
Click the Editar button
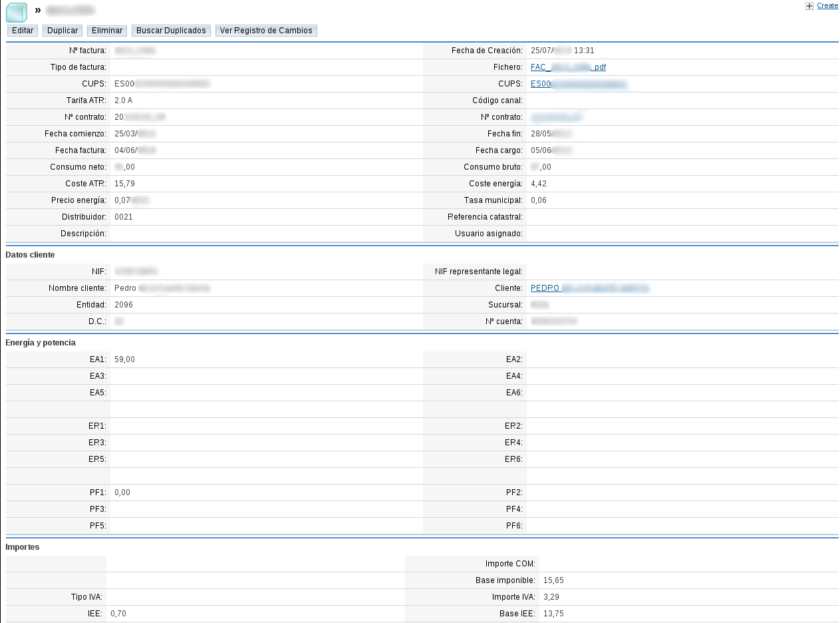22,31
